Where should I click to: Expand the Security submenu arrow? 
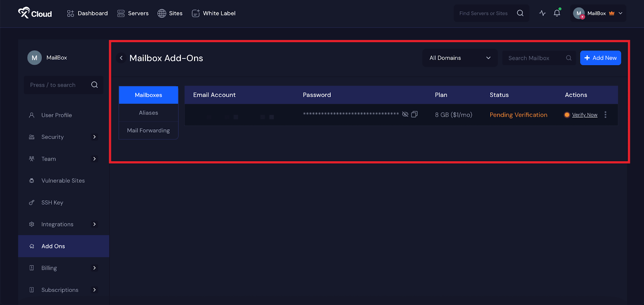tap(95, 137)
